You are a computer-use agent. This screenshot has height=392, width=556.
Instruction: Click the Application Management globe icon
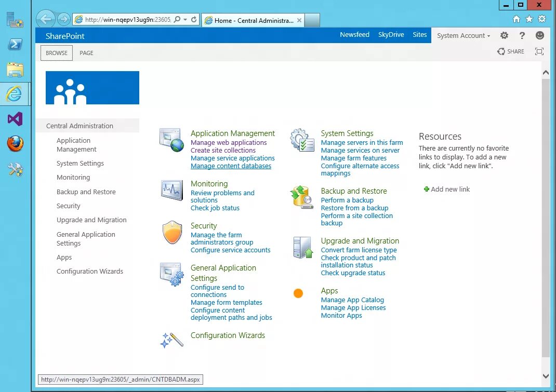(x=171, y=140)
